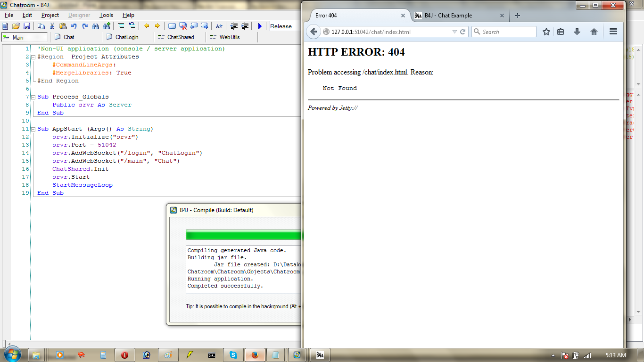Open the Windows Start menu
Viewport: 644px width, 362px height.
(13, 355)
